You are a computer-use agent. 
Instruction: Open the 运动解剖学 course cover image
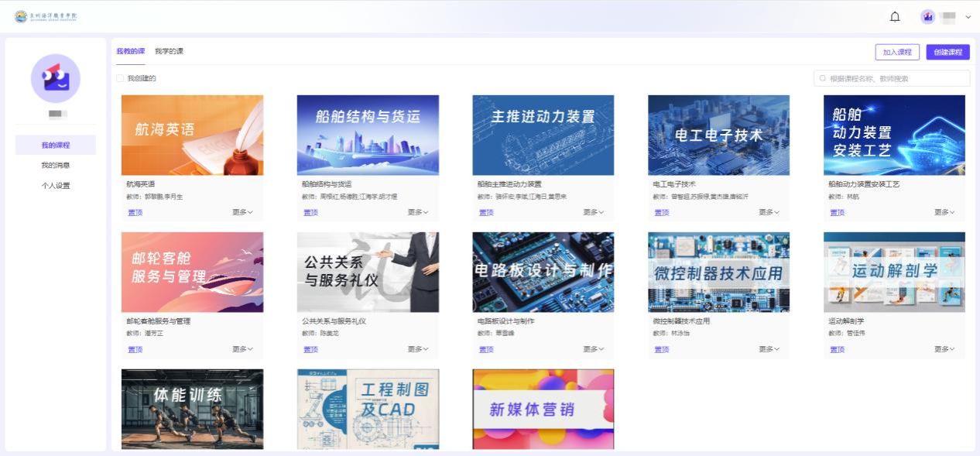pos(894,272)
